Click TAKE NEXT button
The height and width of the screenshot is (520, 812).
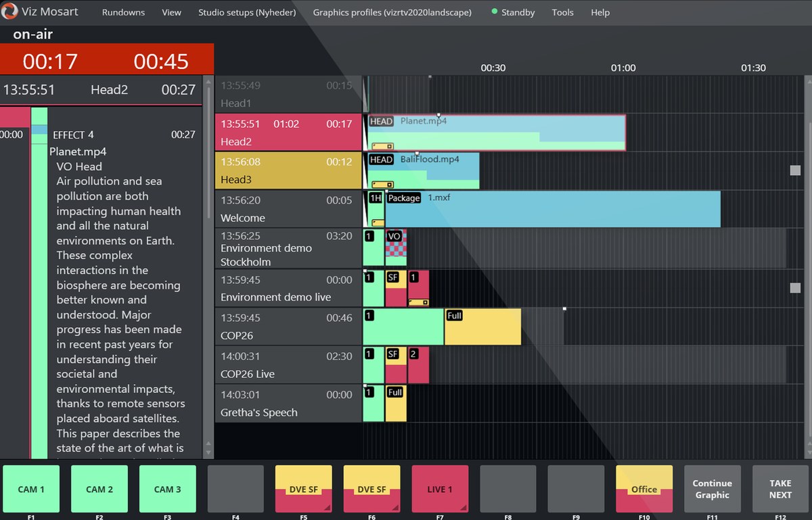click(x=780, y=489)
